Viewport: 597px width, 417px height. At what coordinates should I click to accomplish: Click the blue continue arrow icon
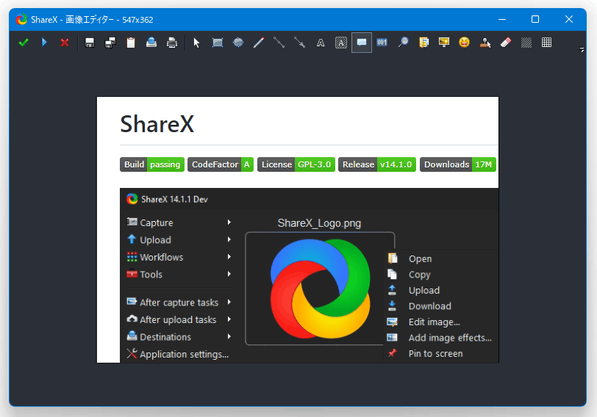pos(44,42)
